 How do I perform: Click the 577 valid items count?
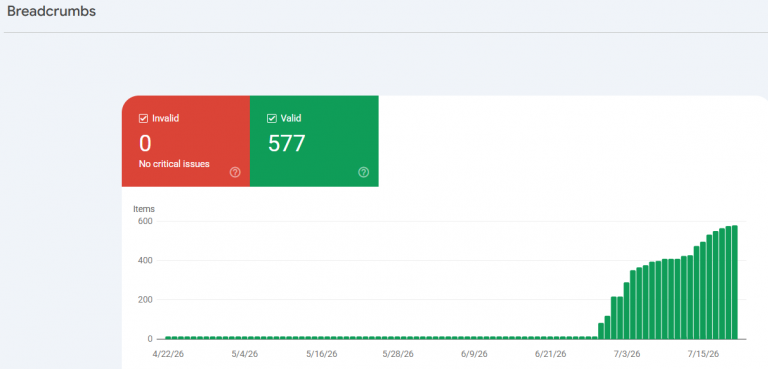point(286,143)
